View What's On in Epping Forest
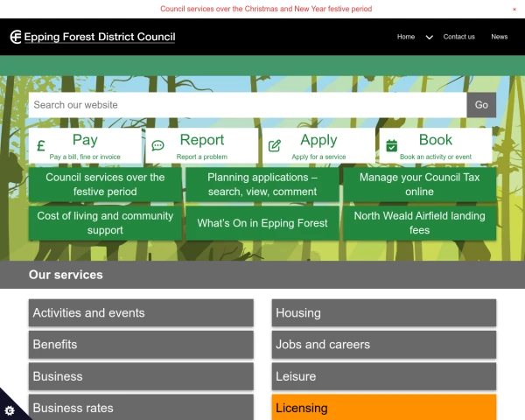This screenshot has height=420, width=525. coord(262,223)
